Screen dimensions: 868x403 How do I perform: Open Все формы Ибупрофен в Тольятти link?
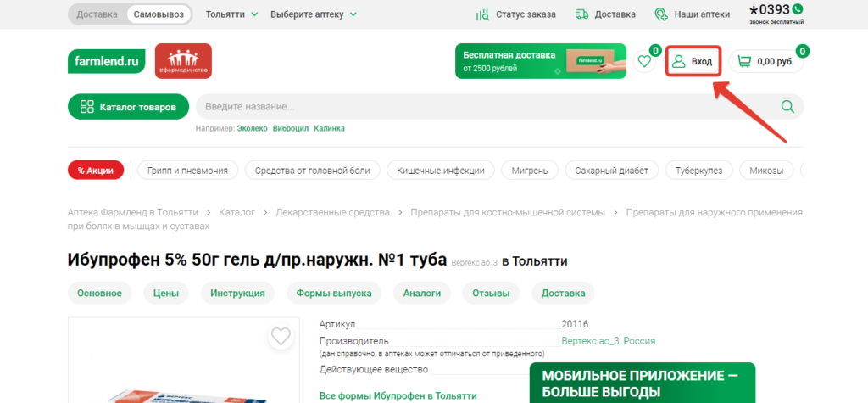pos(398,396)
